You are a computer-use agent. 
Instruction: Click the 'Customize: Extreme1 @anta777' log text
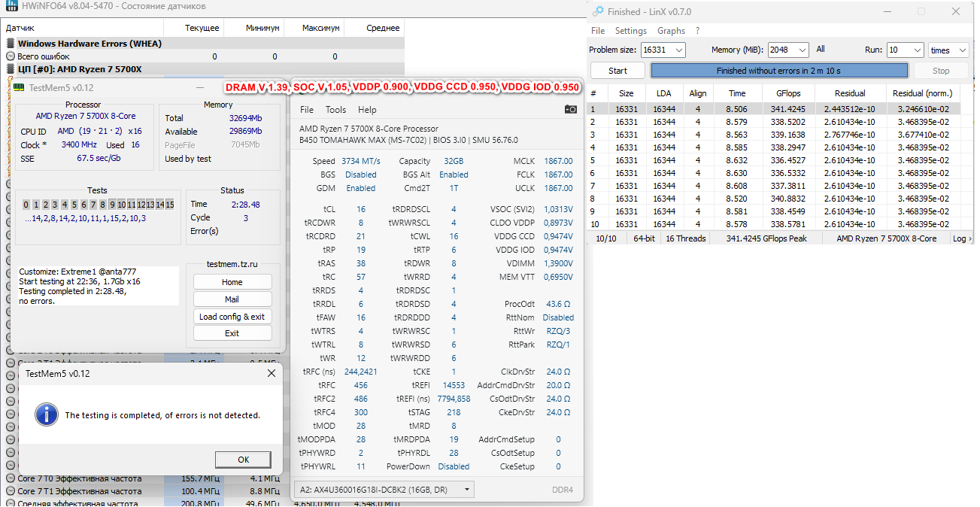pyautogui.click(x=76, y=272)
